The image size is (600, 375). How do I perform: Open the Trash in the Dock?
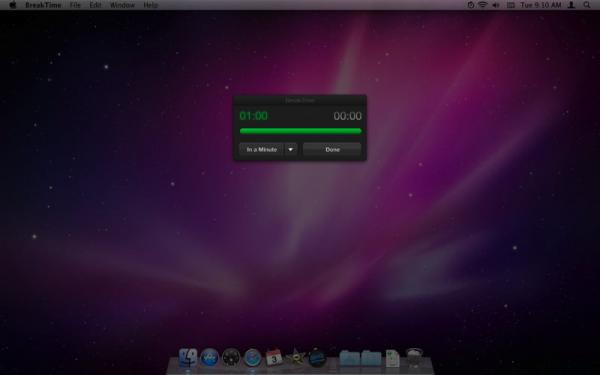(x=414, y=357)
